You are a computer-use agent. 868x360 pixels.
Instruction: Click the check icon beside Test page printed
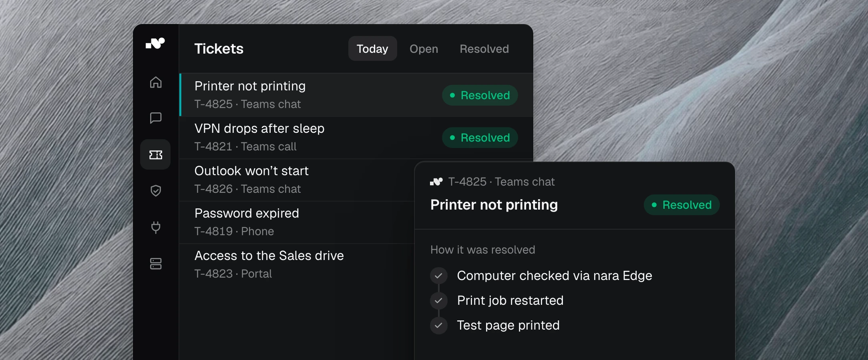click(438, 325)
